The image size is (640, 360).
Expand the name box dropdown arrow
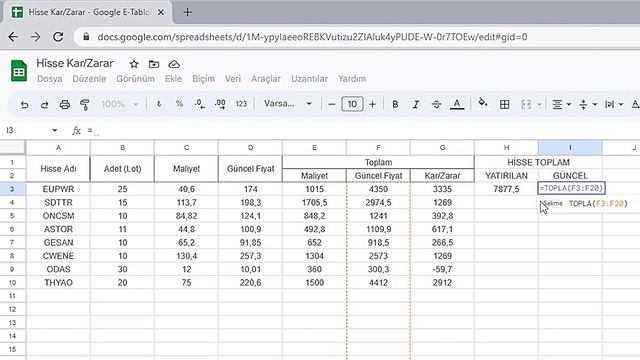54,130
